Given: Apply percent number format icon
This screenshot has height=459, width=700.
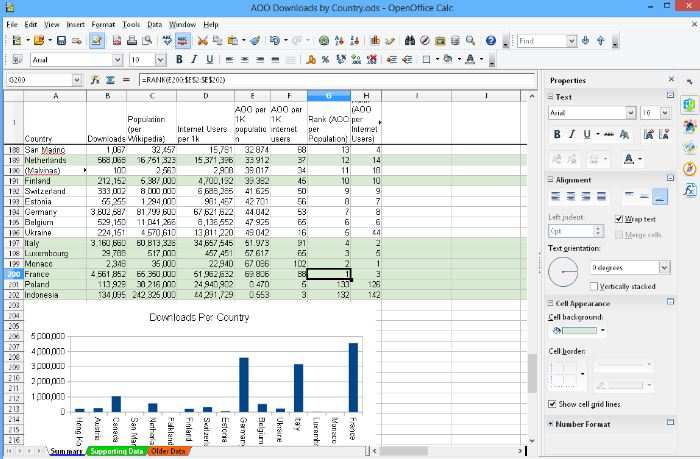Looking at the screenshot, I should pos(325,59).
